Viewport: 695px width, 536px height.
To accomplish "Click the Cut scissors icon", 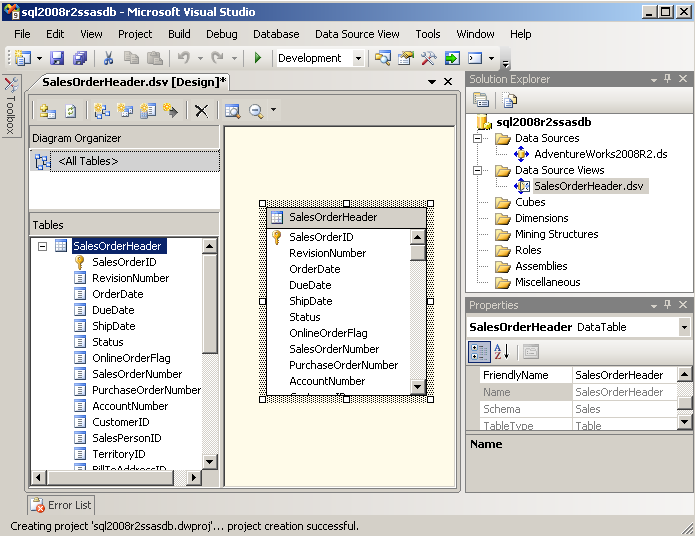I will click(108, 58).
